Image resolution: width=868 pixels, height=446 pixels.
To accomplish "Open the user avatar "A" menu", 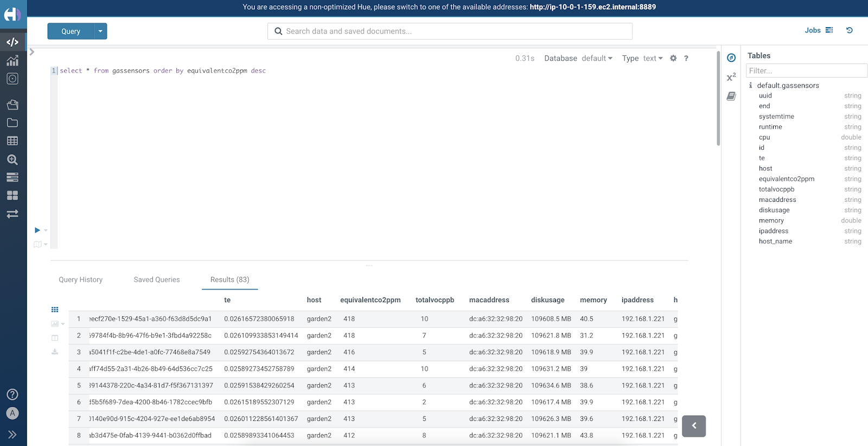I will tap(12, 413).
